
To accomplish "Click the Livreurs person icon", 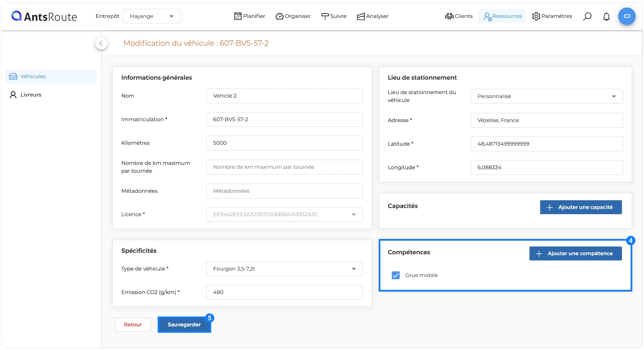I will coord(13,95).
